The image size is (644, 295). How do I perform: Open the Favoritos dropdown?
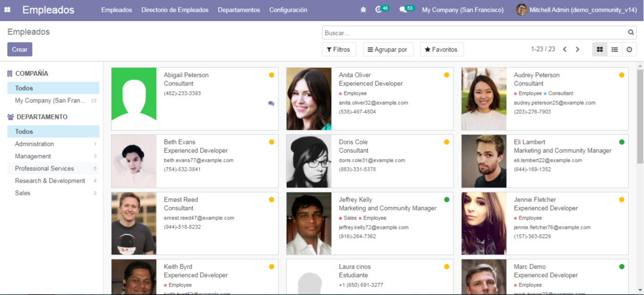coord(442,50)
